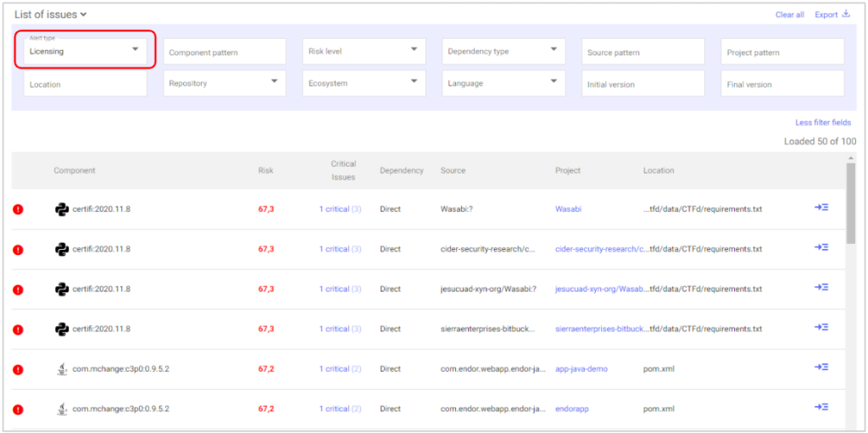The image size is (868, 433).
Task: Click certifi:2020.11.8 in Wasabi row
Action: click(x=102, y=209)
